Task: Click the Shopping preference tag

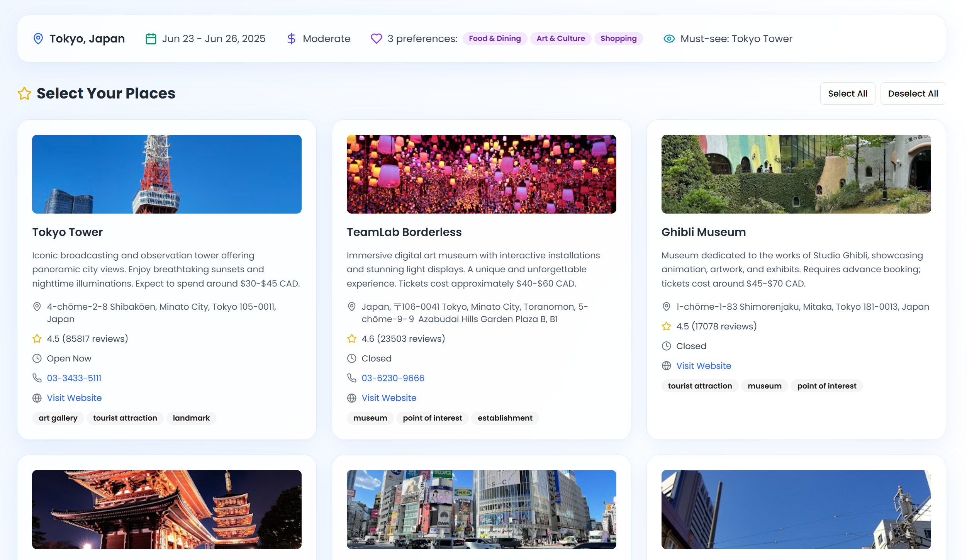Action: (x=618, y=39)
